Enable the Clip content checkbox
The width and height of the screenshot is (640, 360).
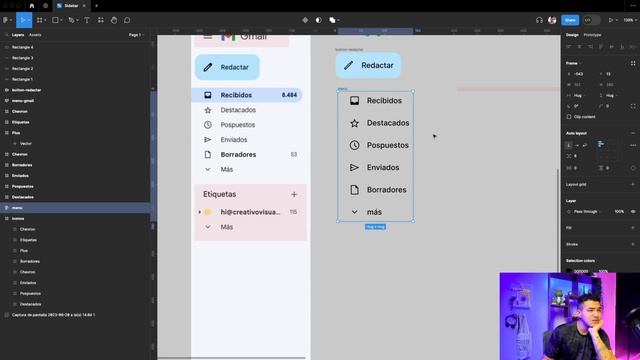pos(569,117)
